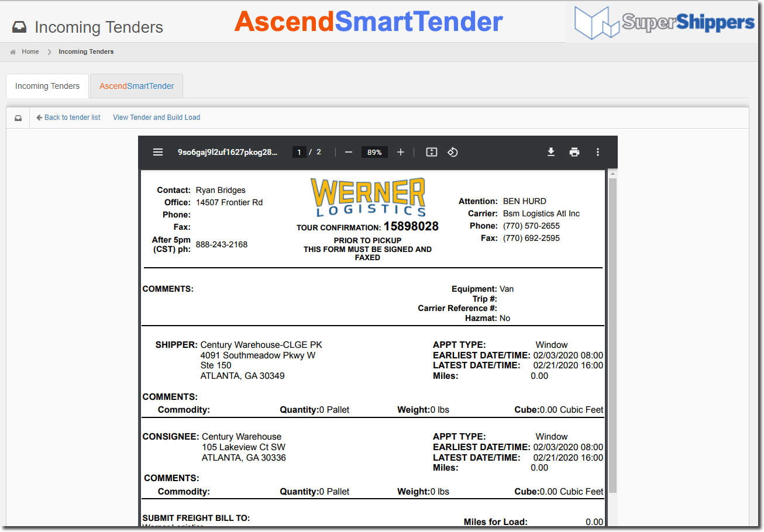Zoom out the PDF with the minus icon
The height and width of the screenshot is (532, 764).
point(349,152)
